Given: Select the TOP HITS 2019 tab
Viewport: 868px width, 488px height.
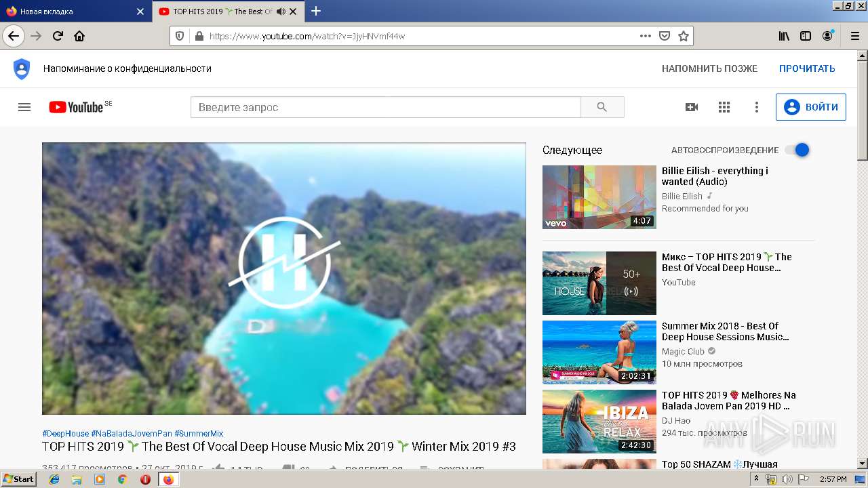Looking at the screenshot, I should click(229, 12).
